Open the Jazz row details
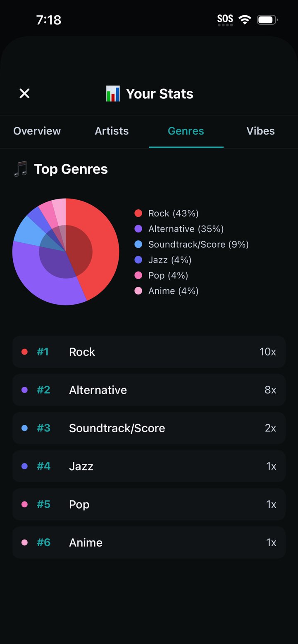The image size is (298, 644). click(149, 466)
